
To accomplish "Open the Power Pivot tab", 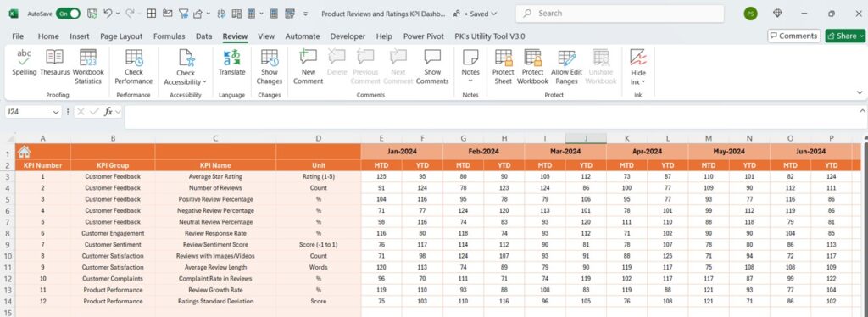I will point(424,36).
